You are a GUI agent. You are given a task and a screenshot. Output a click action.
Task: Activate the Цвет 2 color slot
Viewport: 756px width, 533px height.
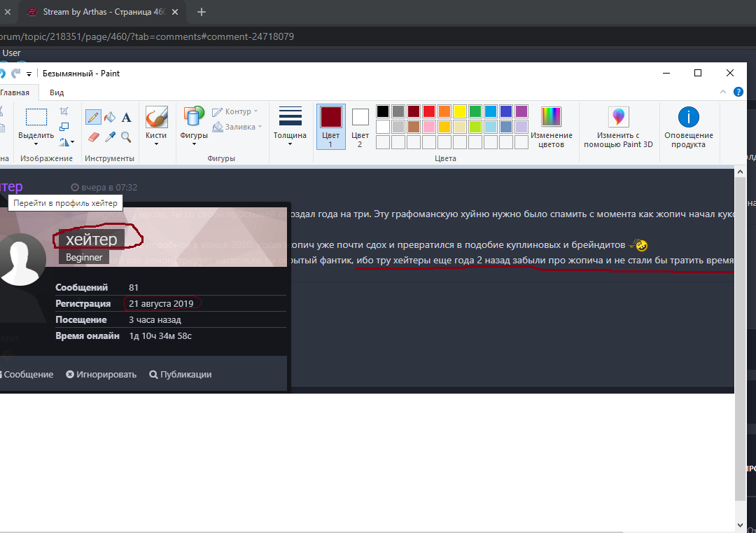(360, 126)
